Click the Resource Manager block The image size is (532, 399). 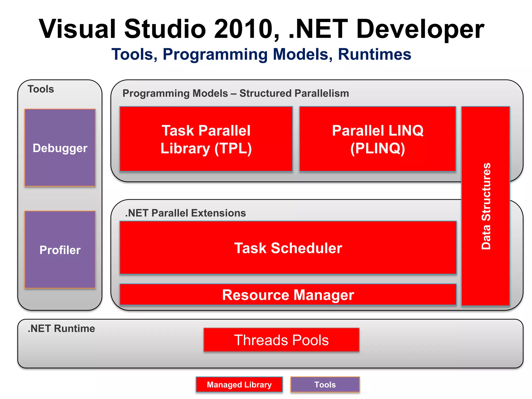click(x=288, y=295)
